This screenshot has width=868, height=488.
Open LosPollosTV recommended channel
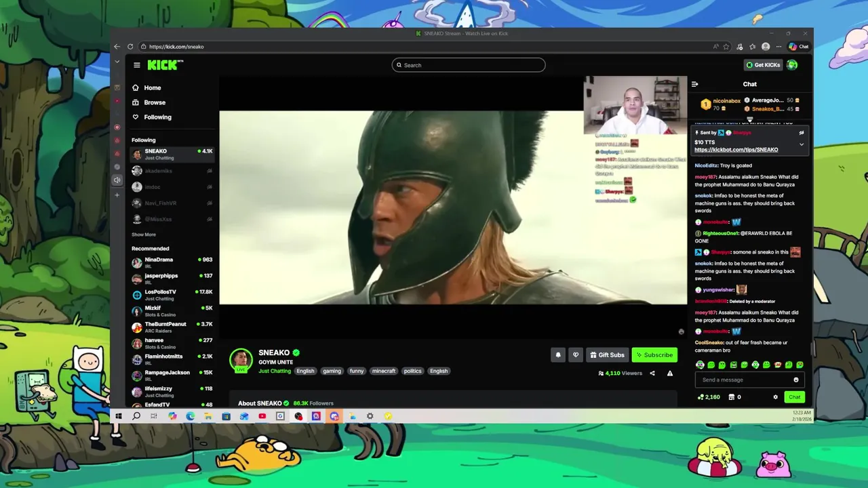pos(172,295)
